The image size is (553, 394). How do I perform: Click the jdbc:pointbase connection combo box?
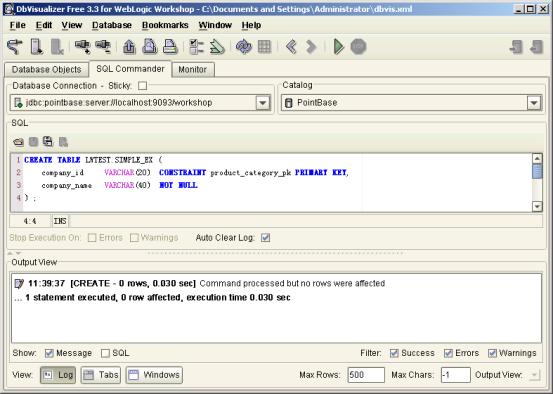(x=140, y=103)
